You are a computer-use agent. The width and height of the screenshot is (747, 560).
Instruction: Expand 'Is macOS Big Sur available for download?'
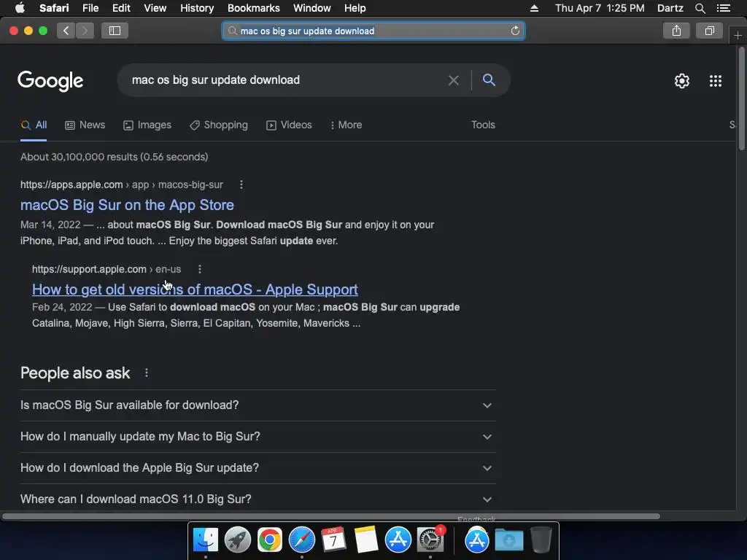point(258,405)
